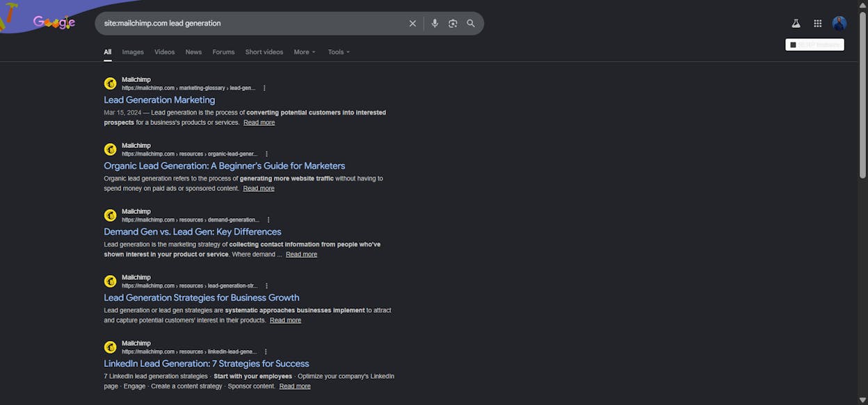Open the three-dot menu for lead-generation-str result

(266, 286)
